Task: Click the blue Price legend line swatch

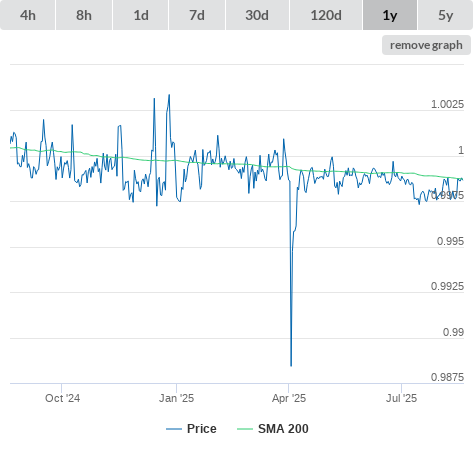Action: click(174, 429)
